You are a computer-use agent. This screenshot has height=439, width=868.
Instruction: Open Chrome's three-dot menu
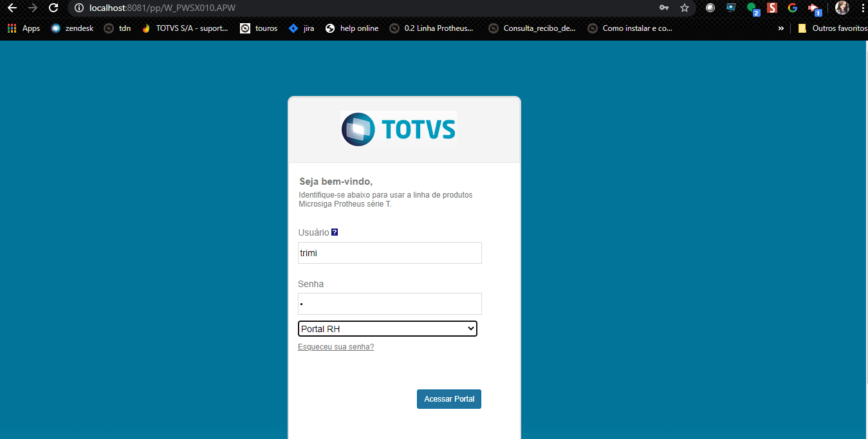[x=862, y=8]
